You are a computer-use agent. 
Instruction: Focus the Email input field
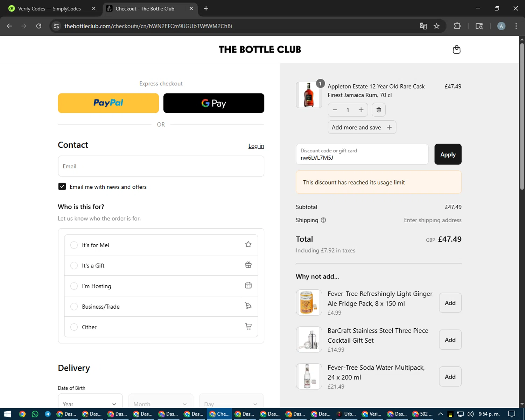point(161,166)
